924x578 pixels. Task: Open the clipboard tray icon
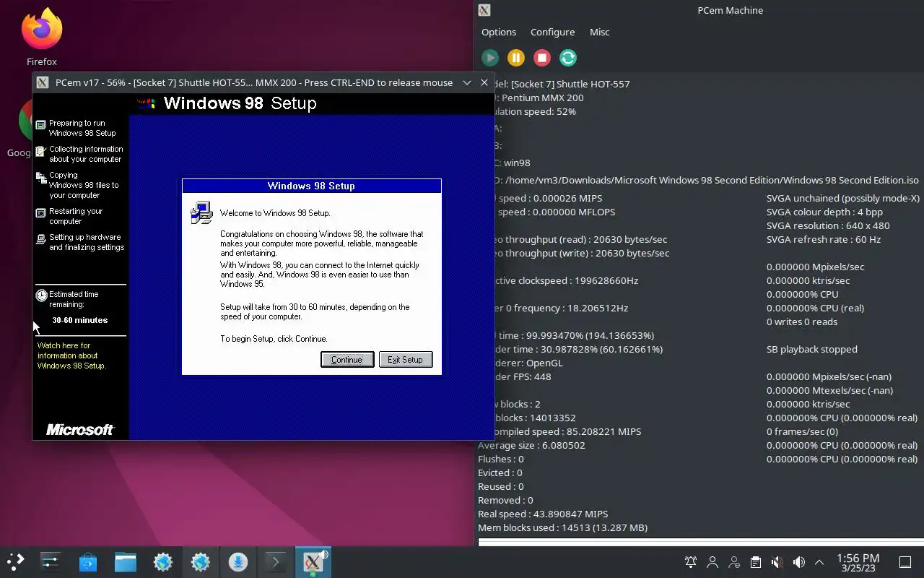point(756,562)
